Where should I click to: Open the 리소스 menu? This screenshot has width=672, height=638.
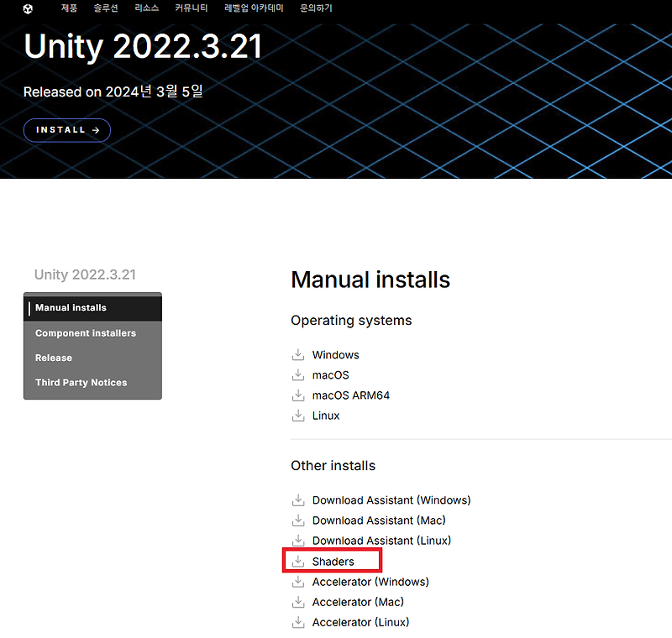coord(145,8)
